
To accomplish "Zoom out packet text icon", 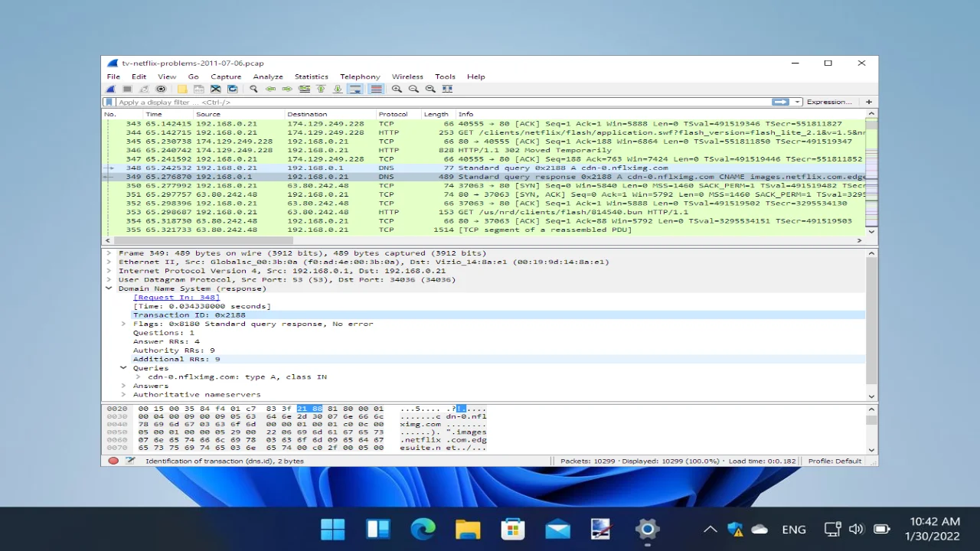I will tap(413, 89).
